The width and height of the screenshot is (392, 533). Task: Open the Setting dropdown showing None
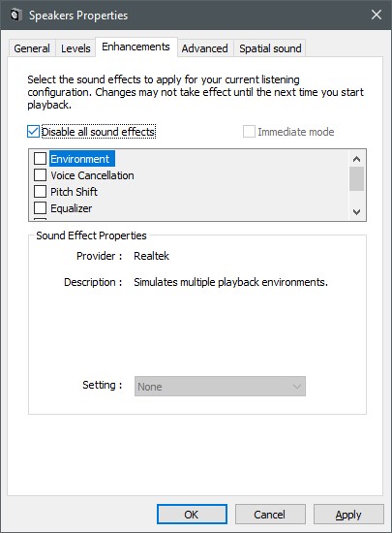[x=220, y=386]
